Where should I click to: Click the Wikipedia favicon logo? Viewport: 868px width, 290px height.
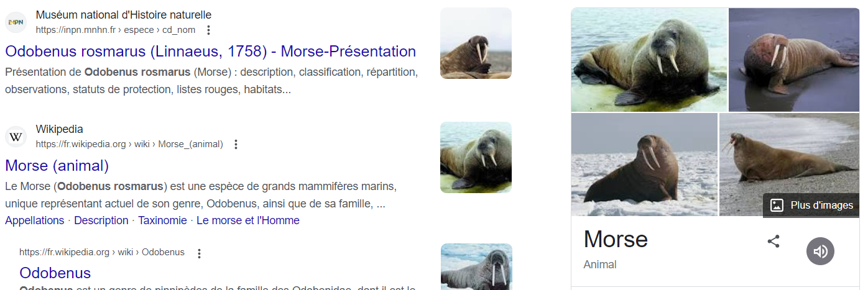[x=16, y=137]
